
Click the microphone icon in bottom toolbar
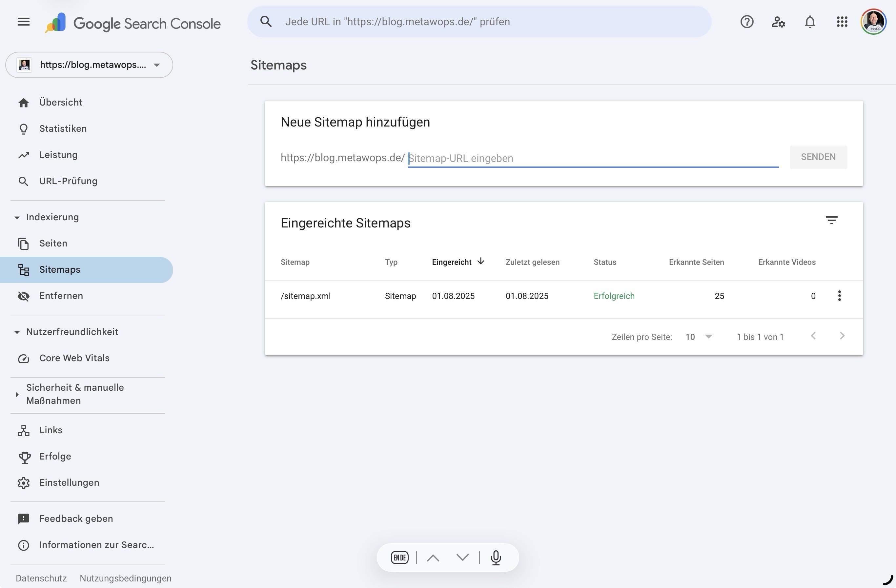[496, 558]
